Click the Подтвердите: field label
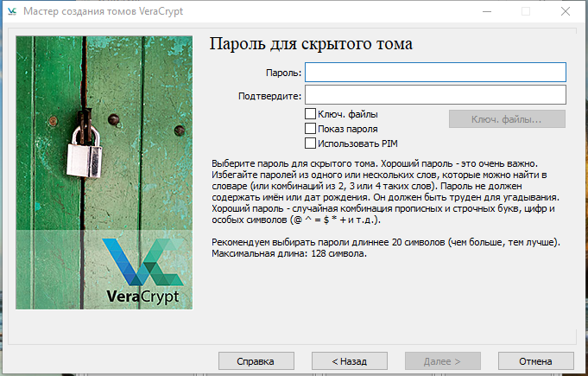 [269, 97]
